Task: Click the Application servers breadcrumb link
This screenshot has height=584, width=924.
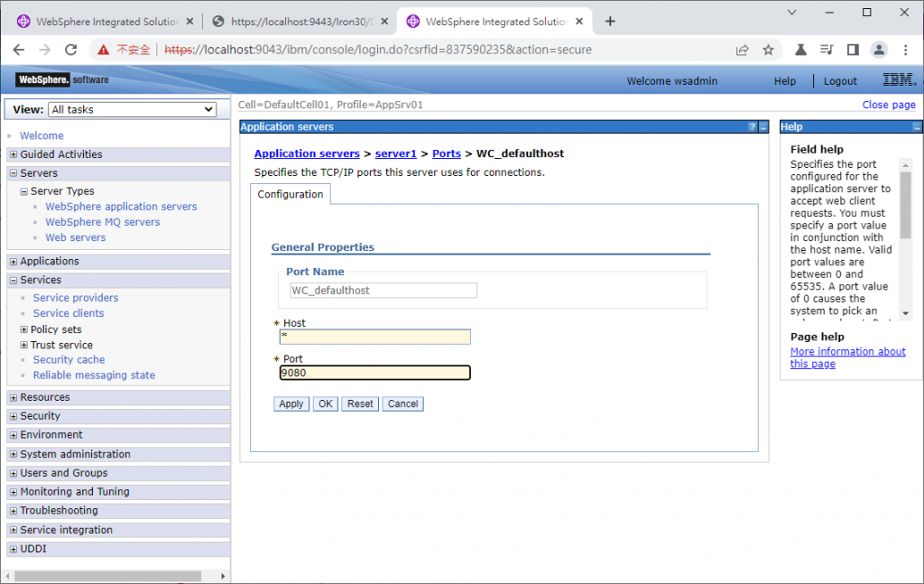Action: click(x=307, y=153)
